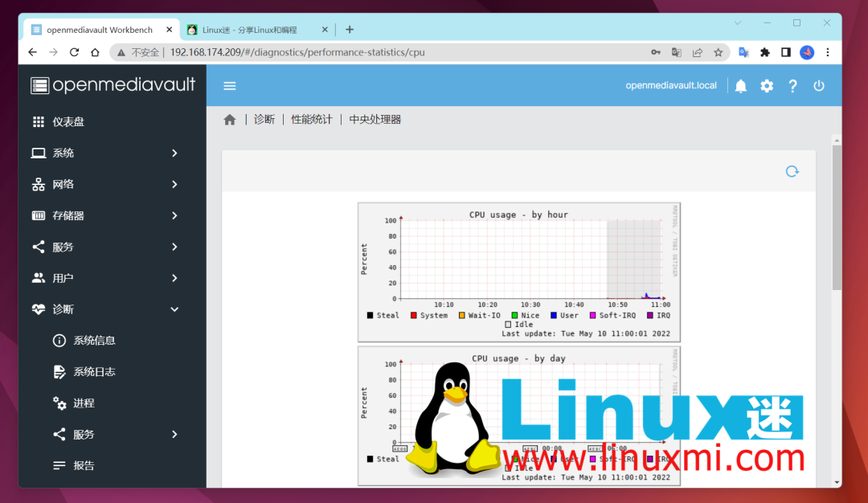Switch to the openmediavault Workbench tab

[100, 30]
